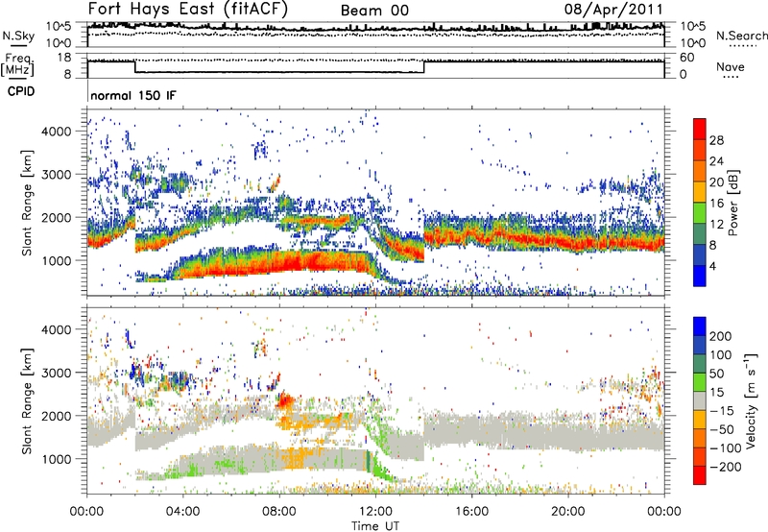Click the '-15' label on Velocity color bar
Screen dimensions: 768x532
[722, 411]
